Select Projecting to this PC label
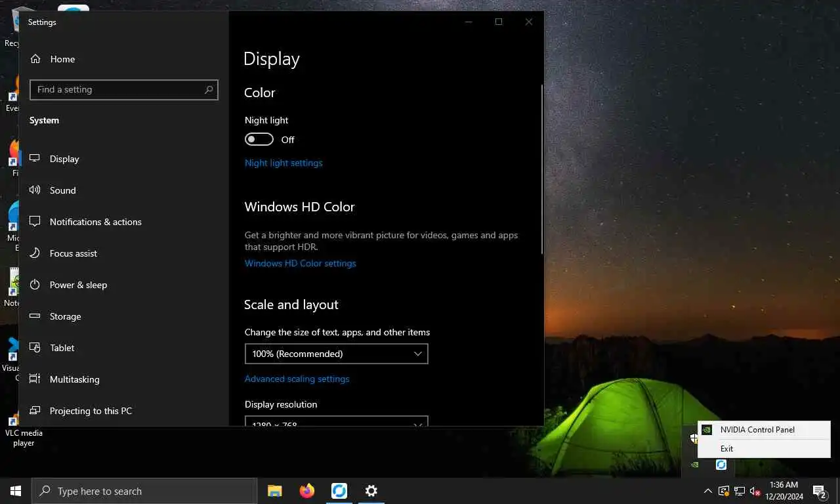 click(x=91, y=411)
